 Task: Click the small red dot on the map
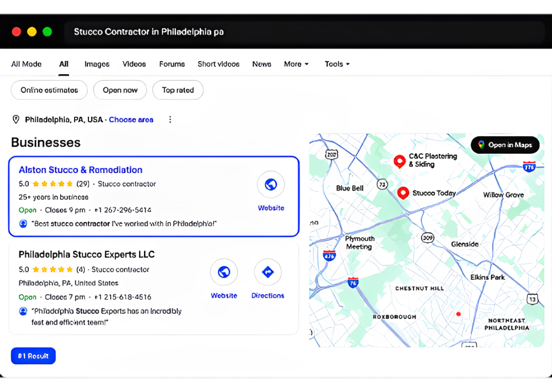tap(458, 314)
